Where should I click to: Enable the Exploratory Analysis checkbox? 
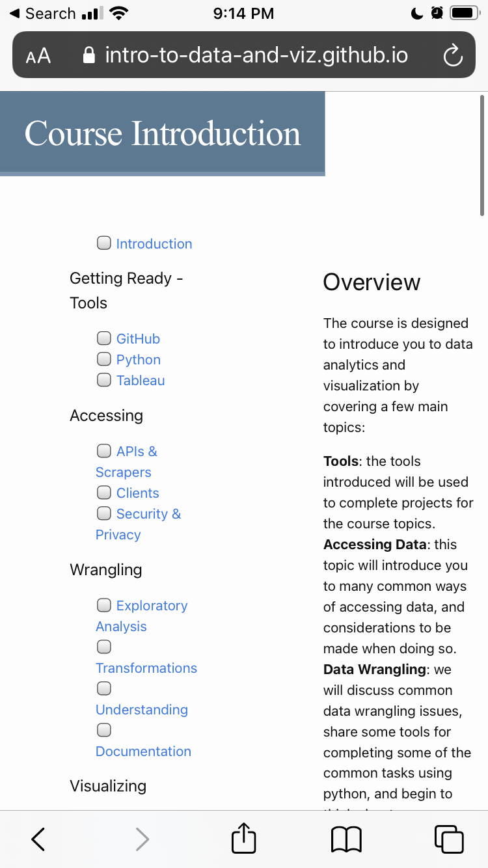[104, 605]
